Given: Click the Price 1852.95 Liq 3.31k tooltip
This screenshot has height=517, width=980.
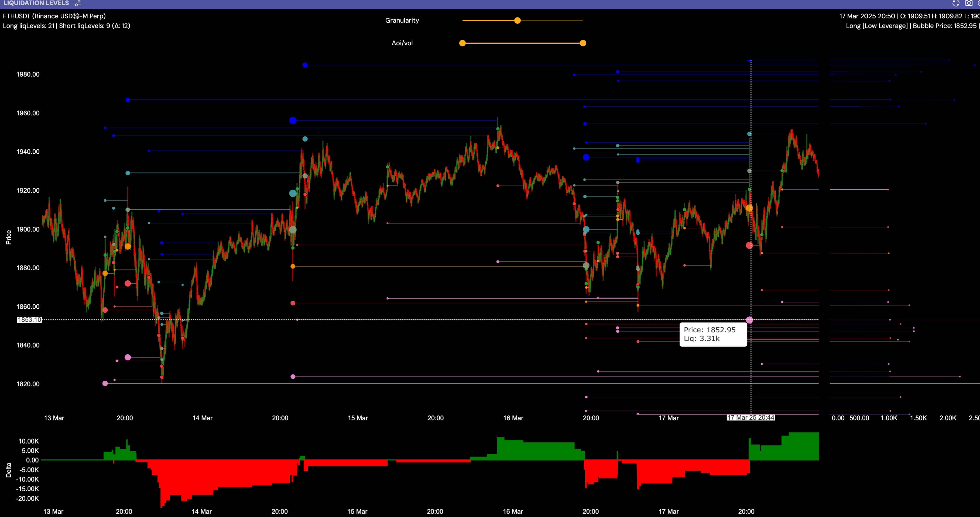Looking at the screenshot, I should coord(713,334).
